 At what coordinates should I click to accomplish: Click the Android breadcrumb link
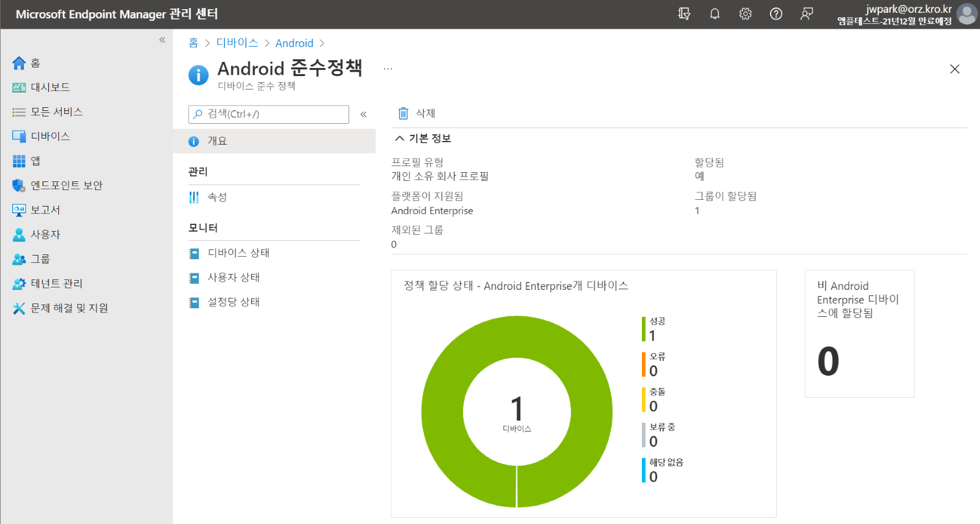pos(294,43)
